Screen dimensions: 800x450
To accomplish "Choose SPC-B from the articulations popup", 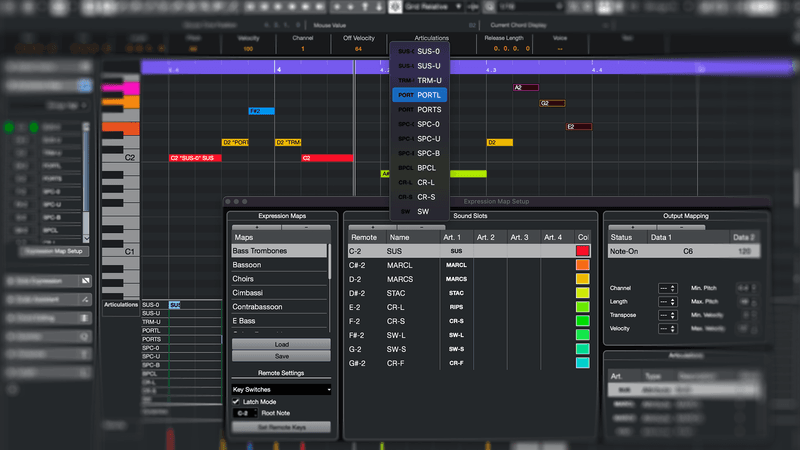I will 419,153.
